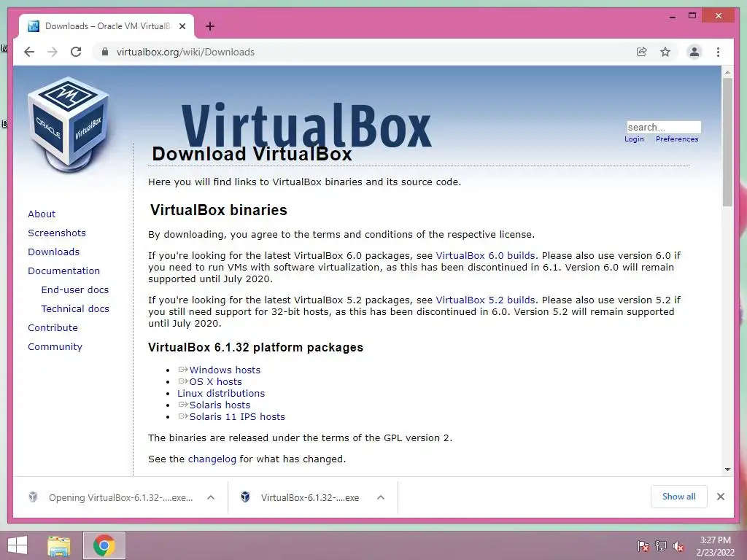The height and width of the screenshot is (560, 747).
Task: Open the changelog link
Action: pyautogui.click(x=212, y=459)
